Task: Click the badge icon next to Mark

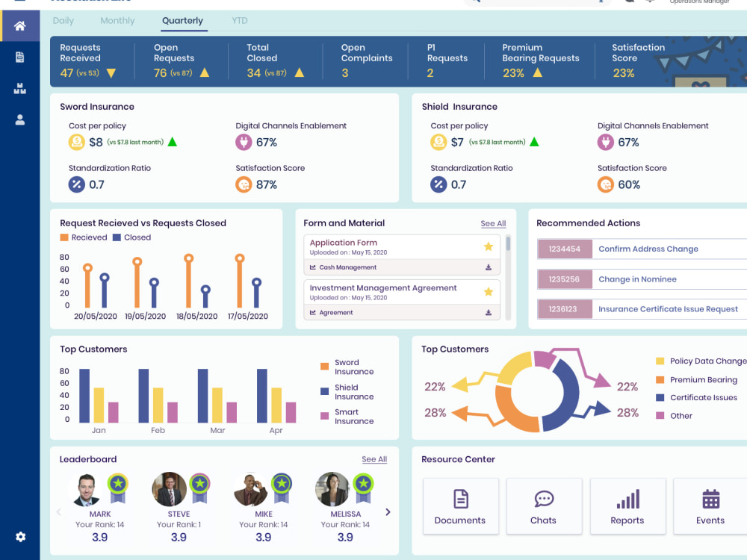Action: coord(118,488)
